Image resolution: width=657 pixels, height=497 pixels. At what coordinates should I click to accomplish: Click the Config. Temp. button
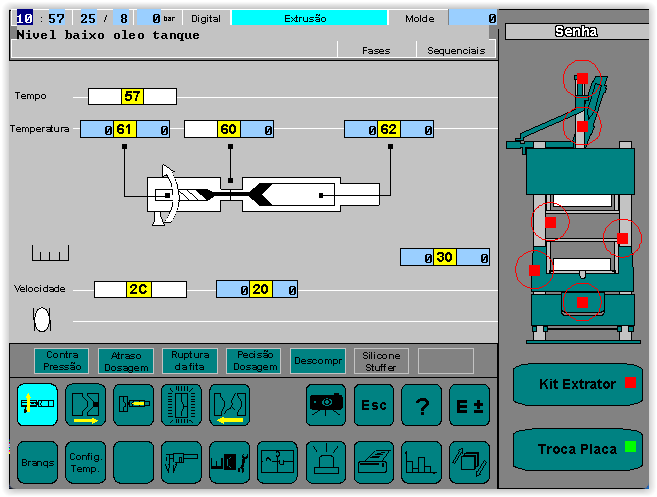[85, 462]
